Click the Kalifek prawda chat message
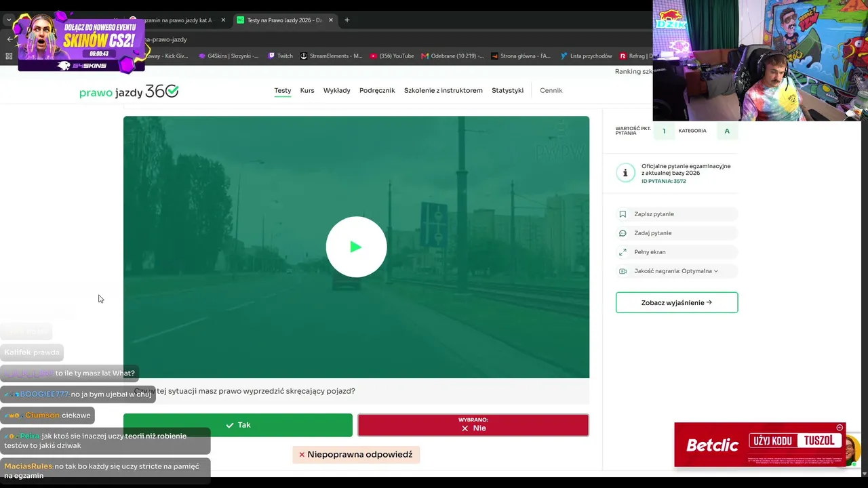The width and height of the screenshot is (868, 488). click(32, 352)
